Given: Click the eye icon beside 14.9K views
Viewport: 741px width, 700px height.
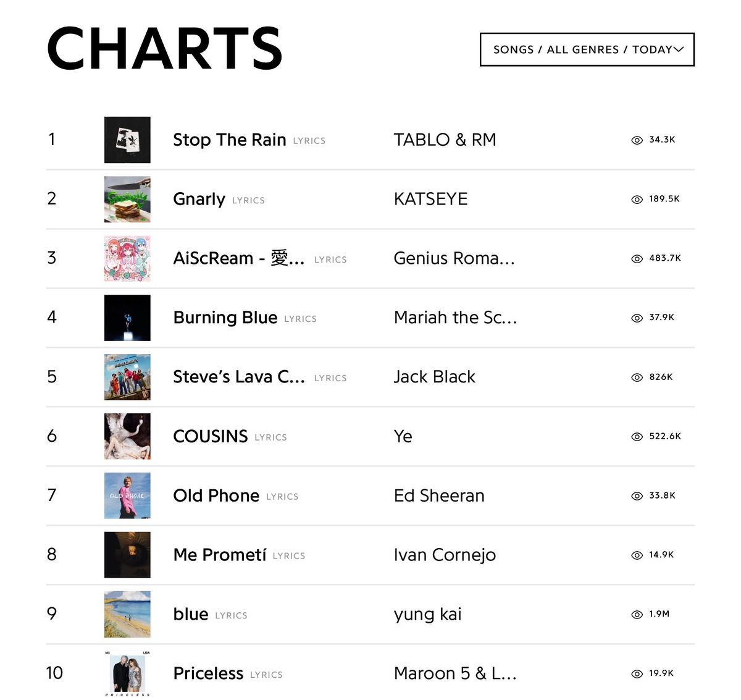Looking at the screenshot, I should (x=637, y=555).
